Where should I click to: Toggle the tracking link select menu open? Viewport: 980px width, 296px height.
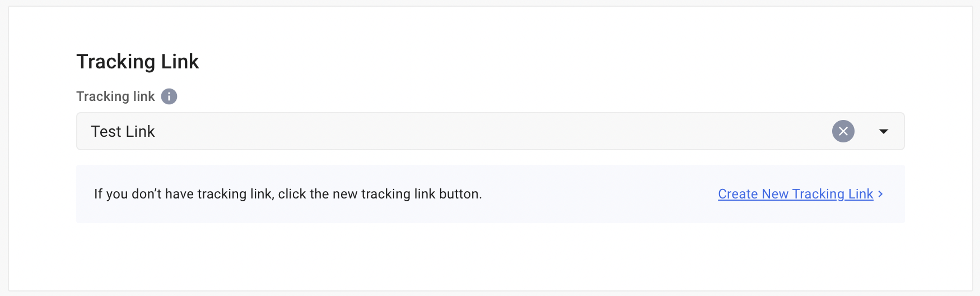[883, 131]
